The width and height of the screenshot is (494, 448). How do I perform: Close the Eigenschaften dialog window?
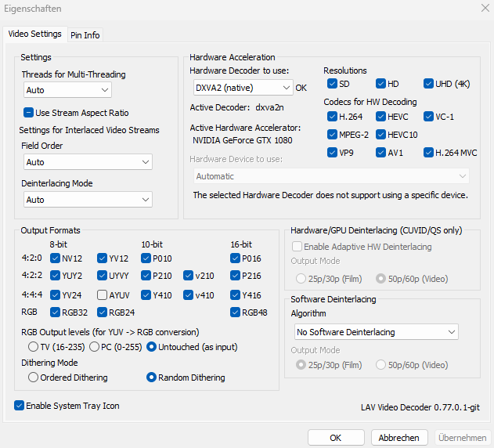(x=480, y=9)
